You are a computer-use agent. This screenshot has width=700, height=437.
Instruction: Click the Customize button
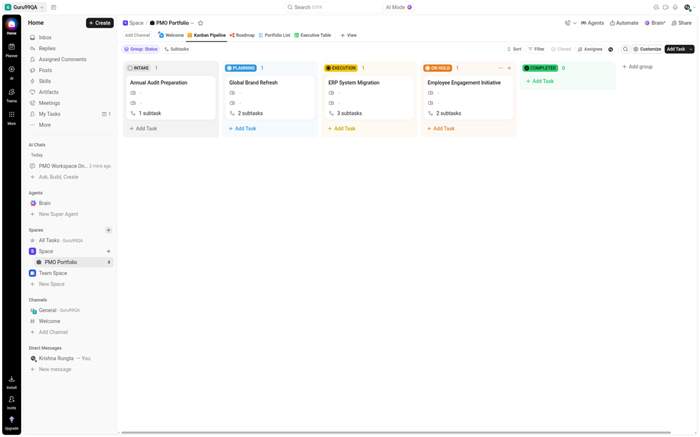[647, 49]
